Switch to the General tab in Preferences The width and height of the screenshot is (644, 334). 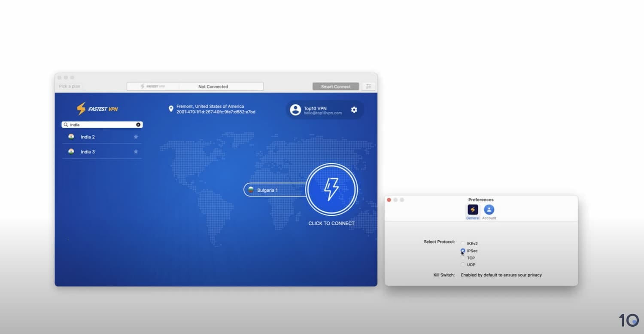pyautogui.click(x=473, y=212)
